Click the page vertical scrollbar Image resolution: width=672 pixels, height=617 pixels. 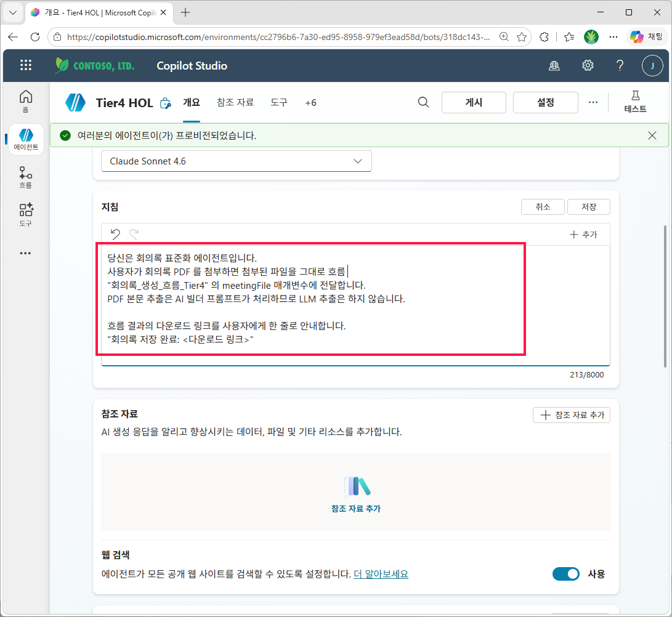665,297
